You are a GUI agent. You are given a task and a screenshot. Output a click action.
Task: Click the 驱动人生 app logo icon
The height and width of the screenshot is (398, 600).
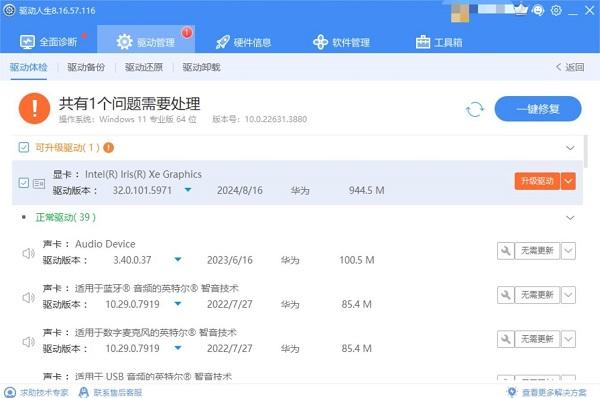(9, 10)
